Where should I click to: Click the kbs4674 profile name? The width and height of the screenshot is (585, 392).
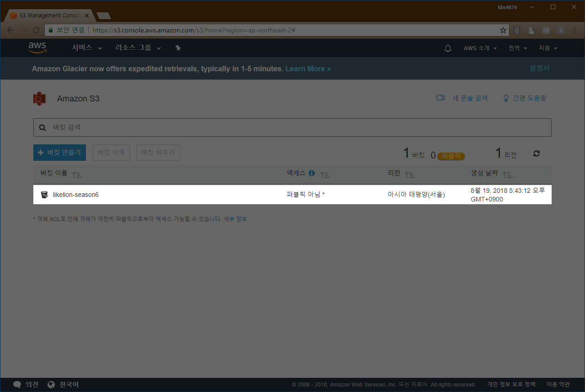click(507, 7)
